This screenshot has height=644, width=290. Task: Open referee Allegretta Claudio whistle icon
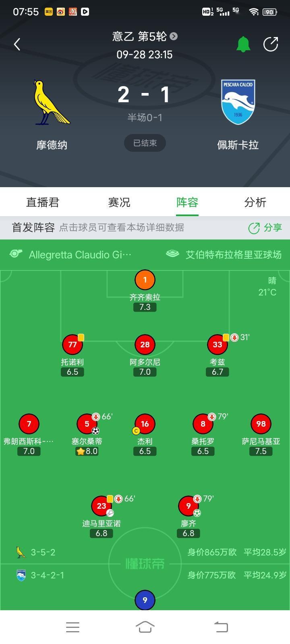tap(16, 254)
